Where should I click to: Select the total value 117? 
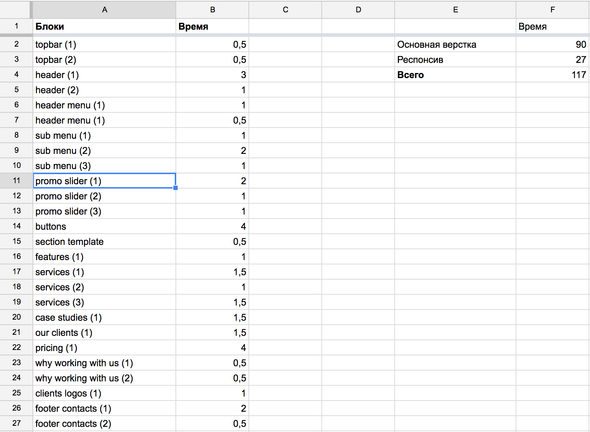553,75
